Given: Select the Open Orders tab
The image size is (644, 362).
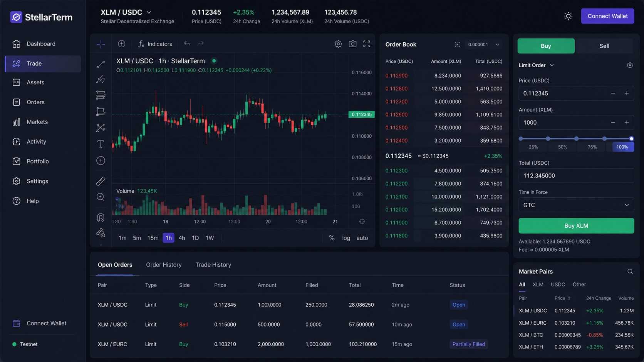Looking at the screenshot, I should pos(115,265).
